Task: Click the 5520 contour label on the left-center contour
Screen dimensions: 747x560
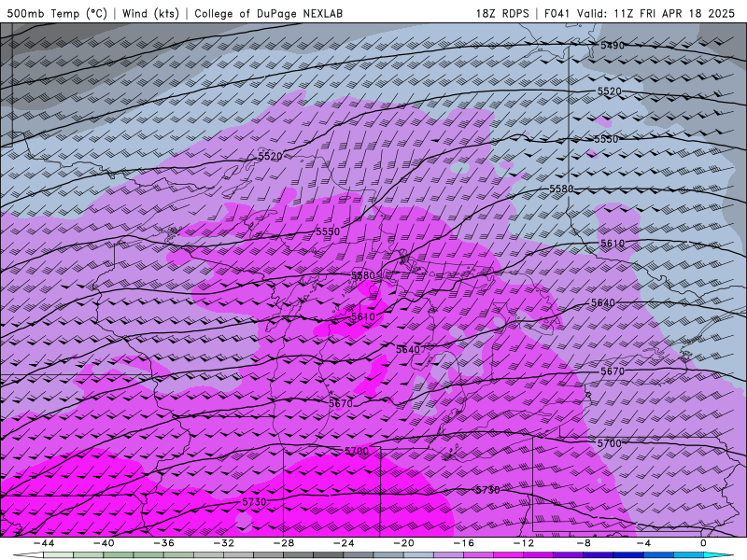Action: (271, 156)
